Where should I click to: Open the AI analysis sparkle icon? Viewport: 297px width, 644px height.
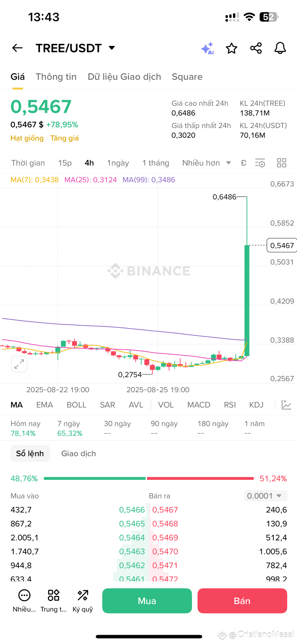(x=207, y=48)
